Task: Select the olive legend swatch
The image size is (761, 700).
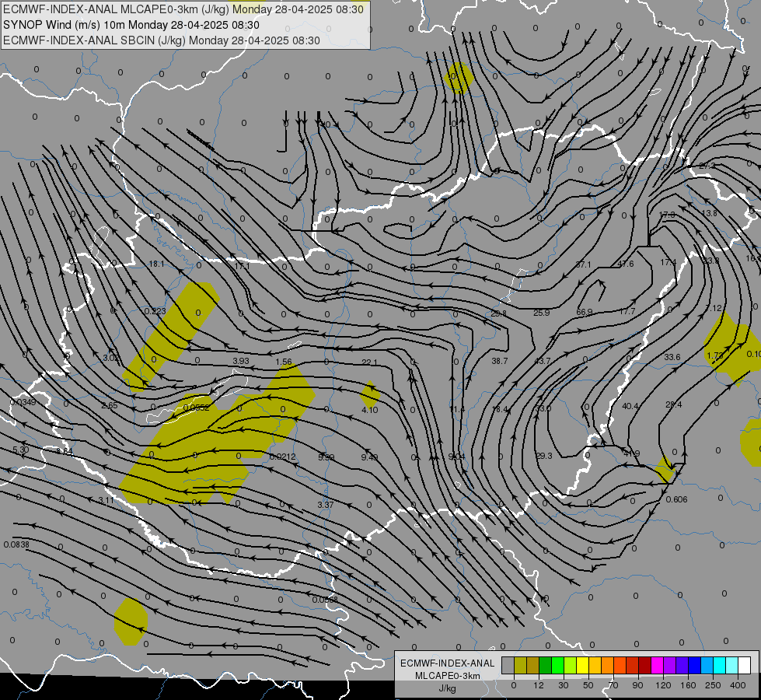Action: (520, 665)
